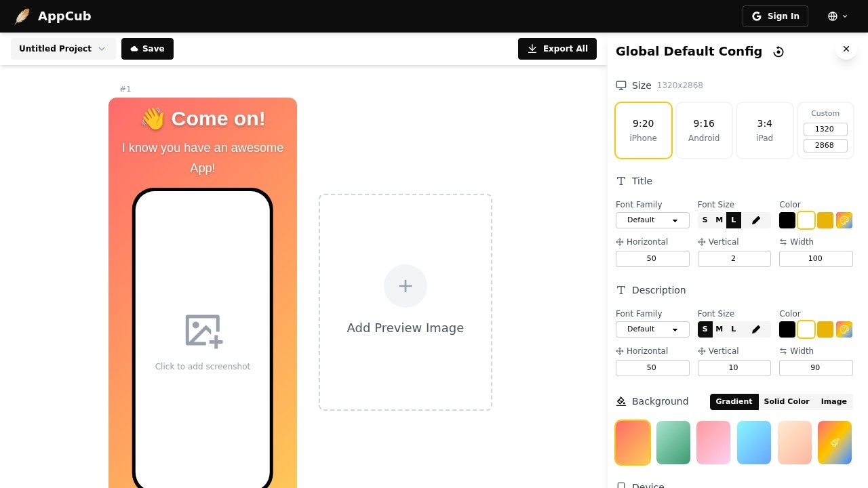Click the custom gradient paint bucket swatch

(835, 443)
